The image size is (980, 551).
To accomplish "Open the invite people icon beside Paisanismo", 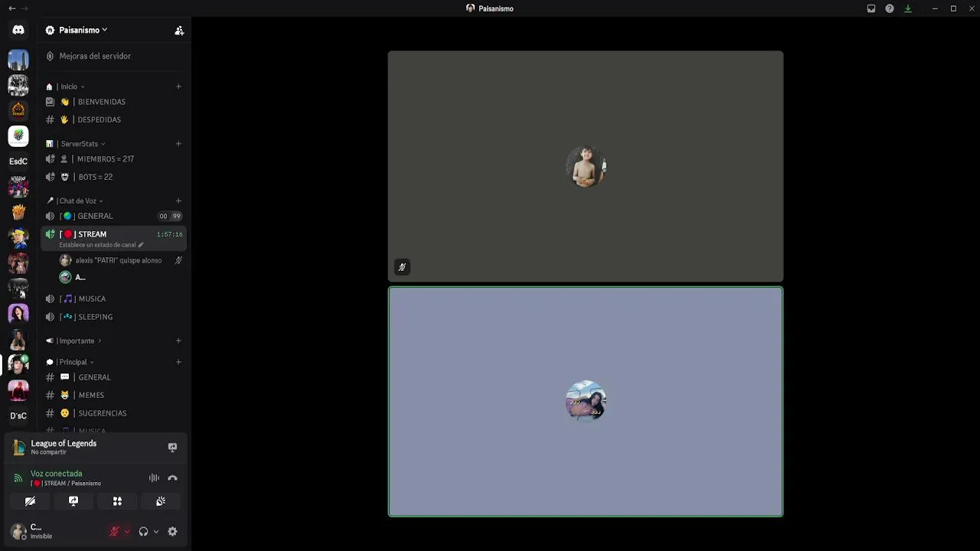I will 179,31.
